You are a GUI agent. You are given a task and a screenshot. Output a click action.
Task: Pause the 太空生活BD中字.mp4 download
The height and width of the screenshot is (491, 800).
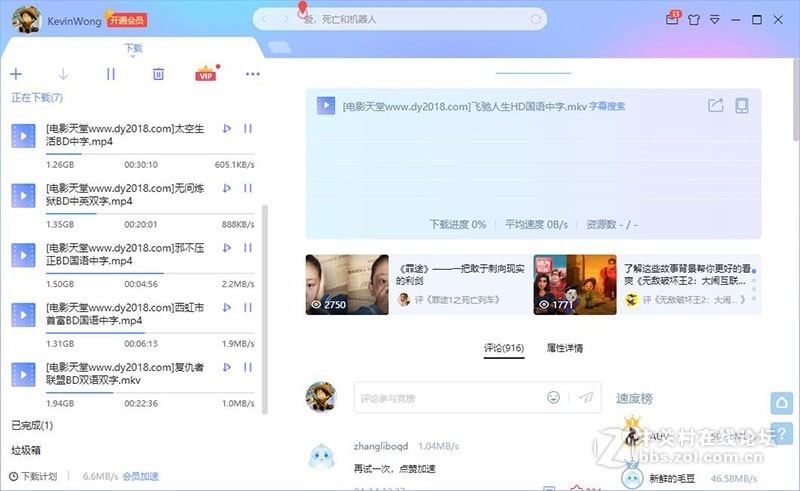pos(248,128)
